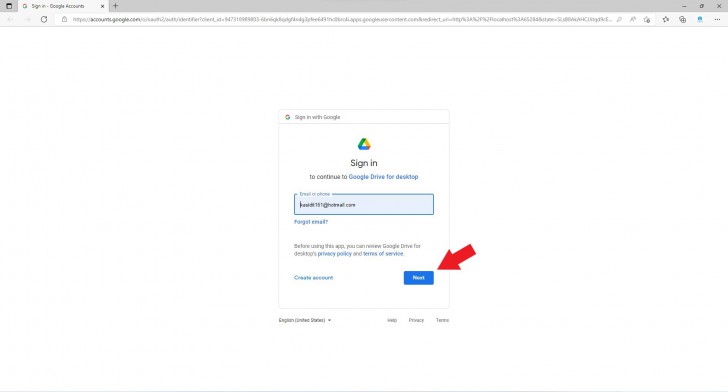Click the Google Drive logo
This screenshot has width=728, height=392.
point(364,144)
